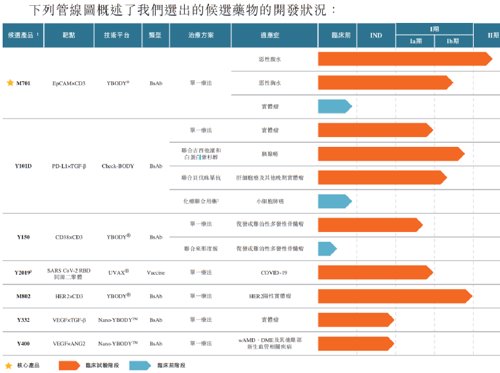Click the small blue arrow in Y150's second row

(327, 249)
